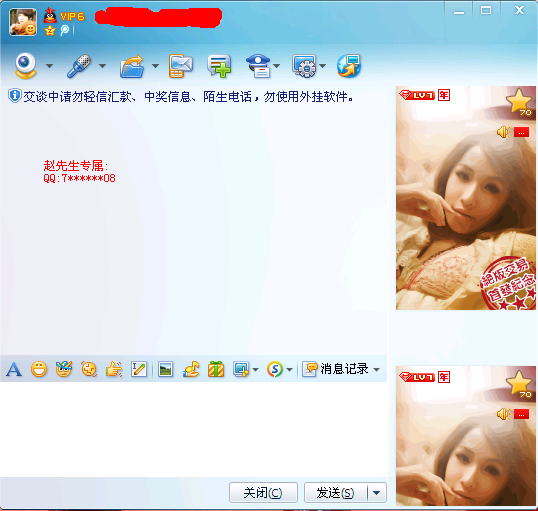Expand 消息记录 dropdown arrow
This screenshot has width=538, height=511.
376,370
